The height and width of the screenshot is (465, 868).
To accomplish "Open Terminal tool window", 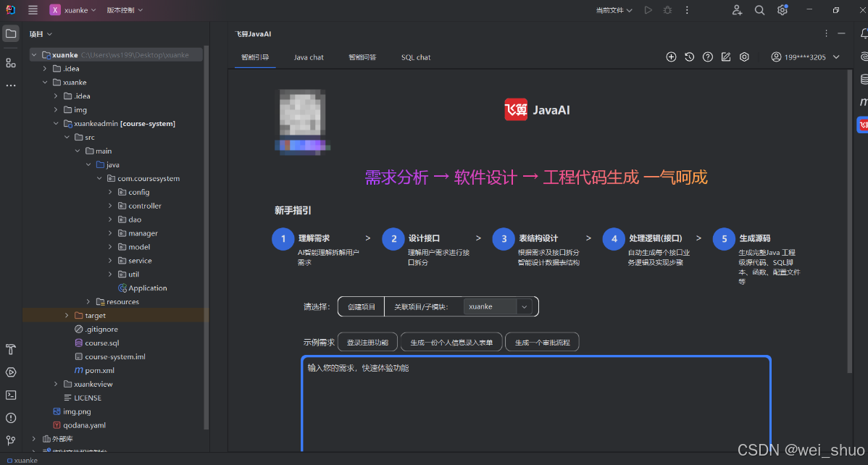I will click(x=11, y=395).
